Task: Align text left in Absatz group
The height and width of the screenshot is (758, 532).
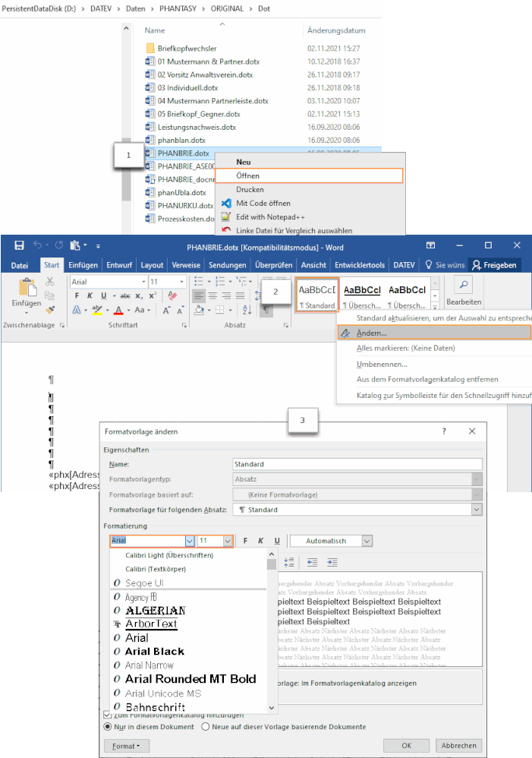Action: tap(199, 296)
